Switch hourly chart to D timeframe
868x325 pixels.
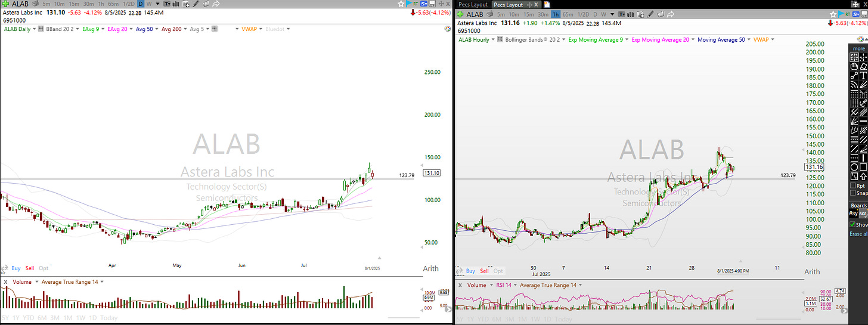[595, 14]
